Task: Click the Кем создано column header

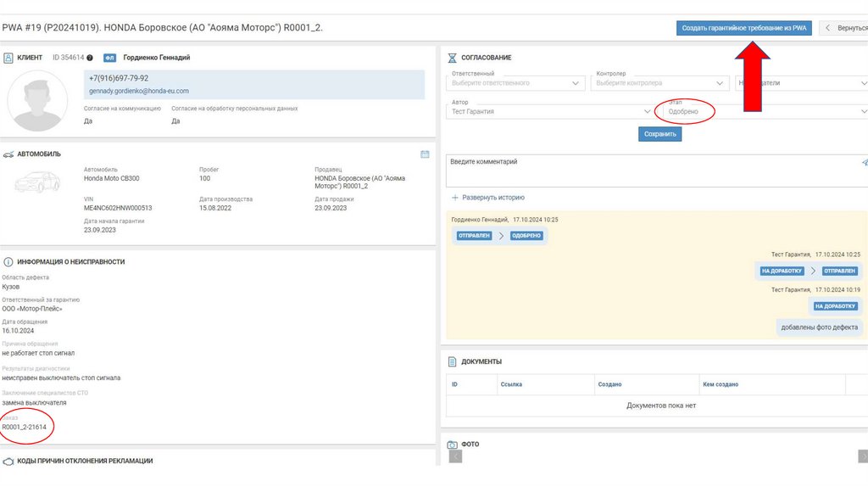Action: [721, 384]
